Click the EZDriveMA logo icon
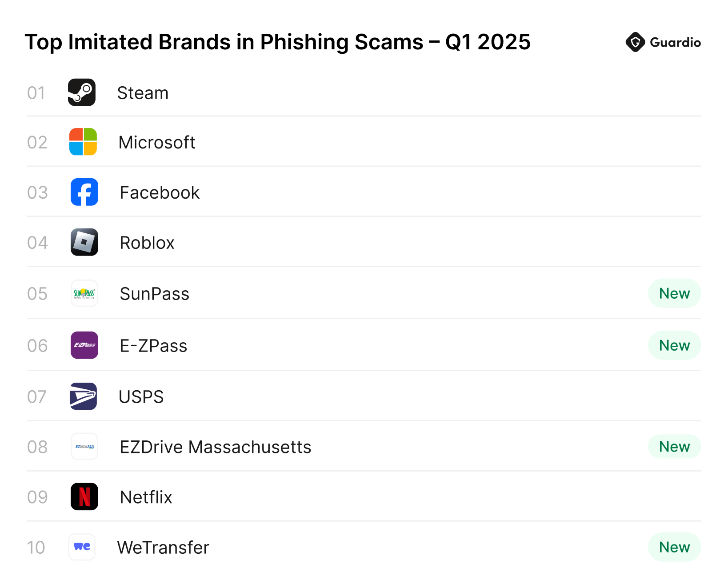The height and width of the screenshot is (588, 728). (84, 447)
